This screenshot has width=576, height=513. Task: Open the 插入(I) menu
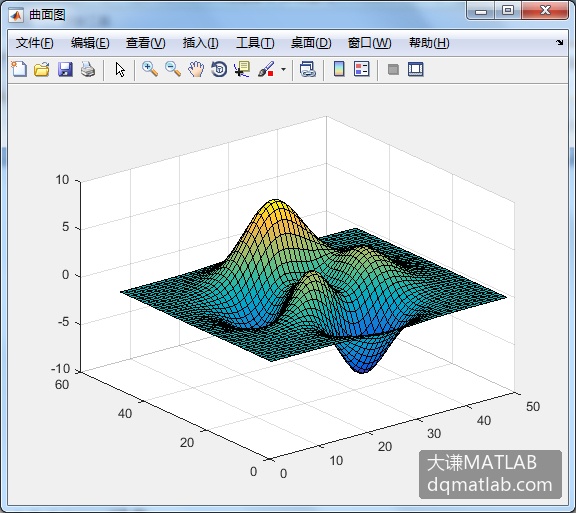pyautogui.click(x=201, y=43)
